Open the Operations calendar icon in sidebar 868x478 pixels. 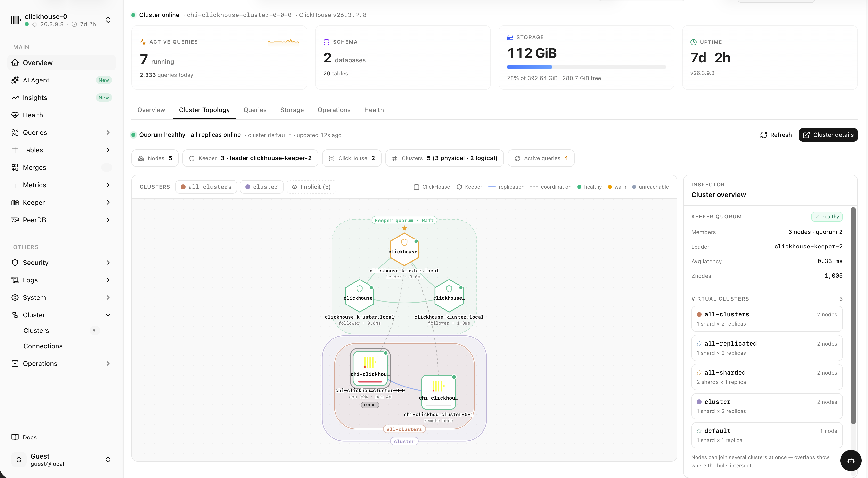15,364
